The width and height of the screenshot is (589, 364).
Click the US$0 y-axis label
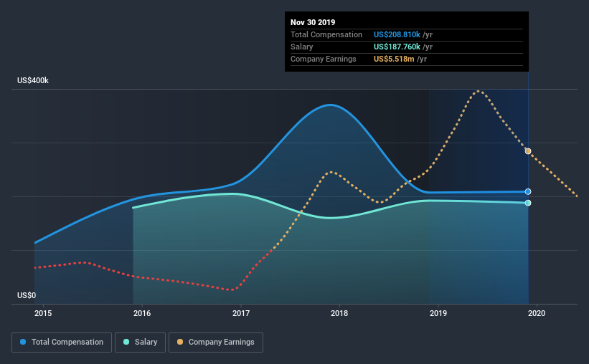(27, 296)
